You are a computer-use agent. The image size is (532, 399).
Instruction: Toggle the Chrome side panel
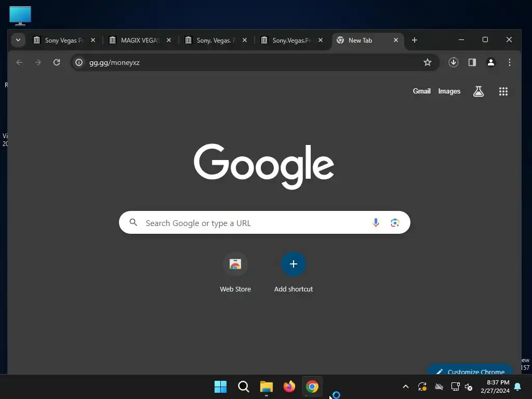pyautogui.click(x=472, y=62)
